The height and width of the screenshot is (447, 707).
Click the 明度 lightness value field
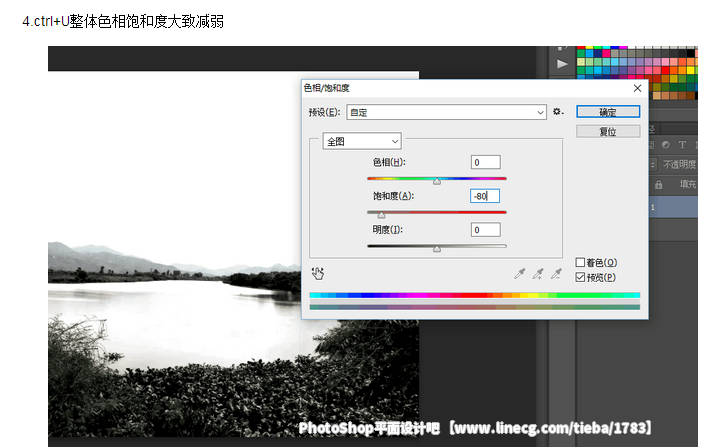click(486, 230)
